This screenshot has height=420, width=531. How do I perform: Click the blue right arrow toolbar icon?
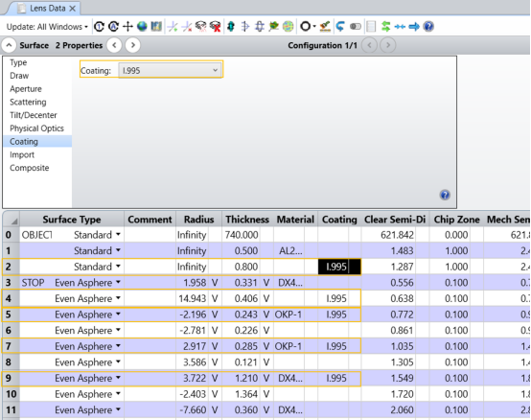pyautogui.click(x=414, y=27)
